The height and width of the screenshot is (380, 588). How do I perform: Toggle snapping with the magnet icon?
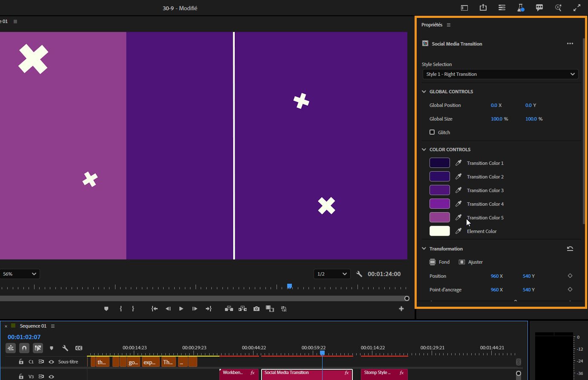coord(24,348)
